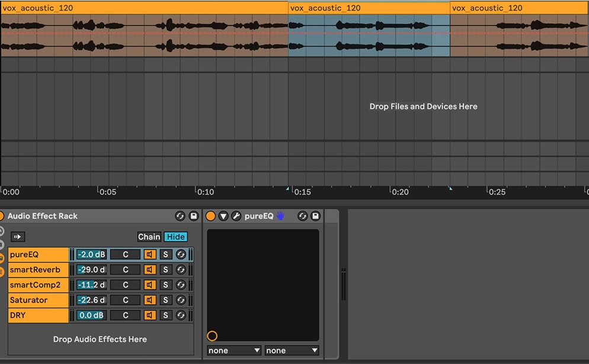This screenshot has width=589, height=364.
Task: Click the Saturator chain pan field C
Action: click(126, 300)
